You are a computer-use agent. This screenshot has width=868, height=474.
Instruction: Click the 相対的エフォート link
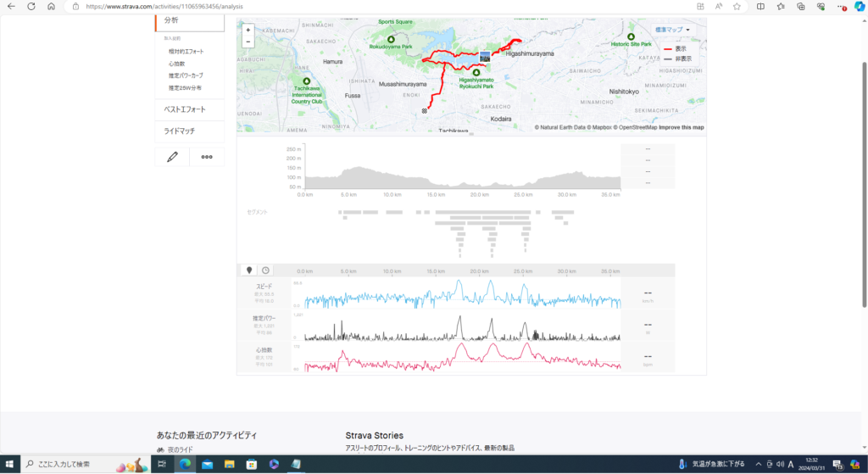[x=186, y=52]
